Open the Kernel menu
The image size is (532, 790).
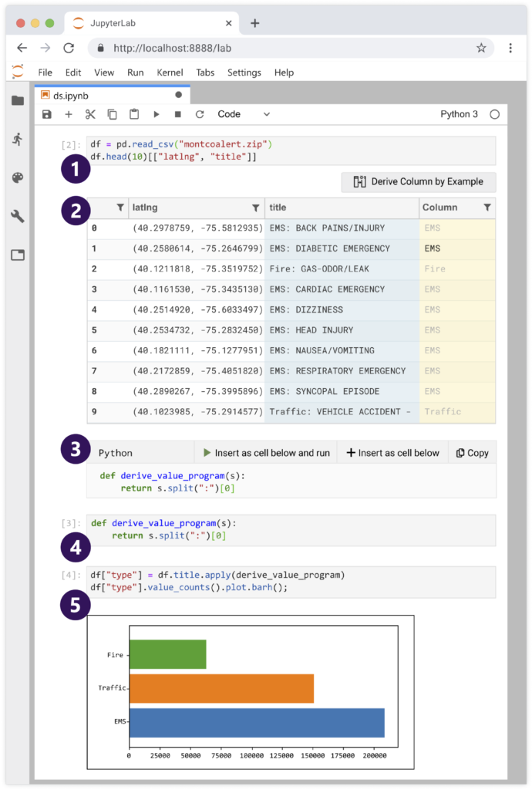click(170, 73)
